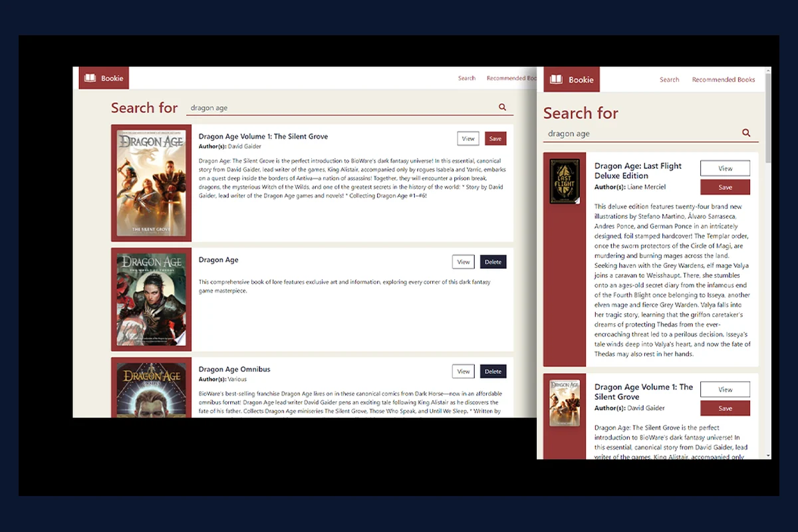This screenshot has height=532, width=798.
Task: View Dragon Age: Last Flight Deluxe Edition
Action: [725, 168]
